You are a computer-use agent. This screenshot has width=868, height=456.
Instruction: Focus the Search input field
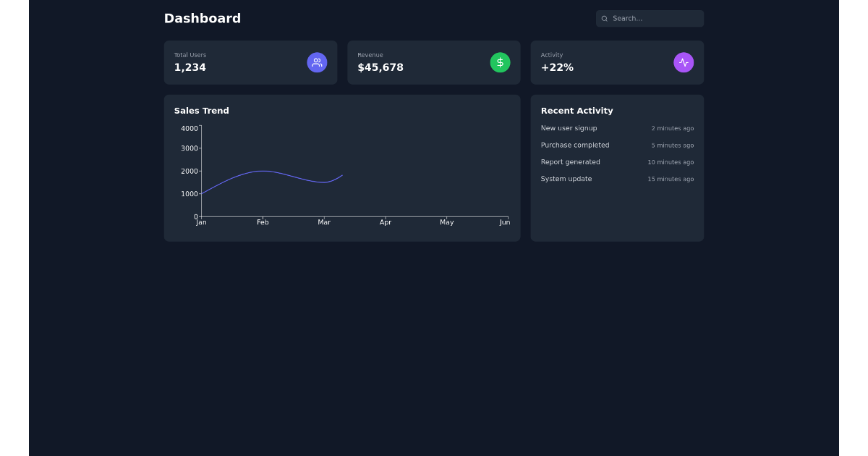[655, 19]
